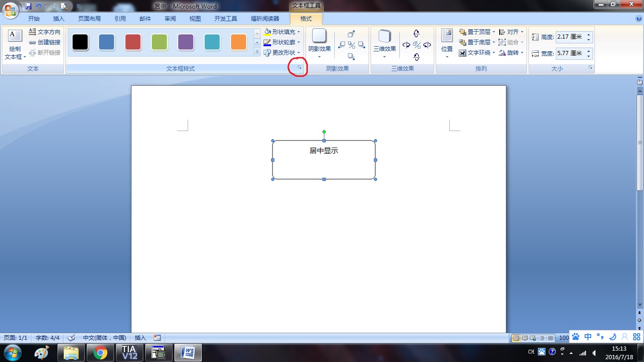Decrease the 宽度 value with the stepper
644x362 pixels.
coord(589,56)
